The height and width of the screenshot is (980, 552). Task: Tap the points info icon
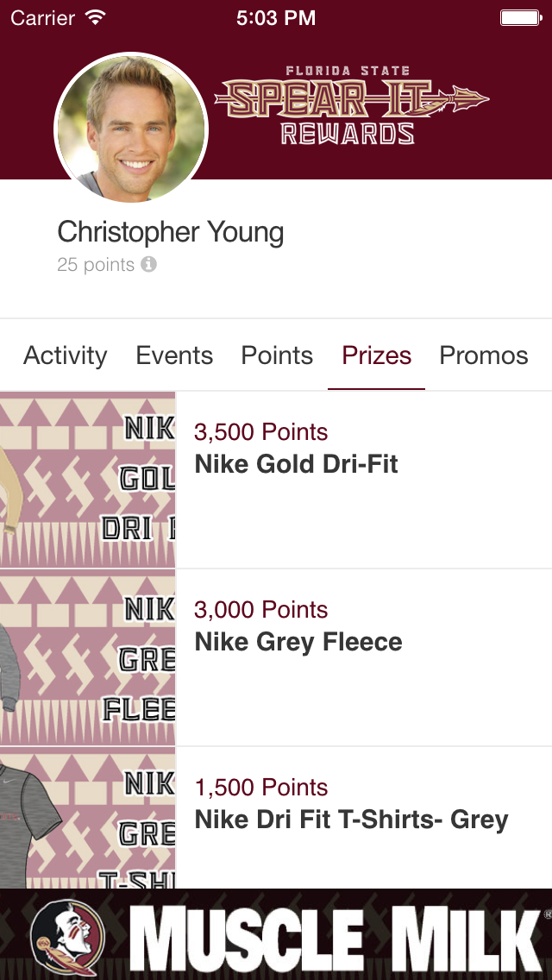click(x=148, y=264)
